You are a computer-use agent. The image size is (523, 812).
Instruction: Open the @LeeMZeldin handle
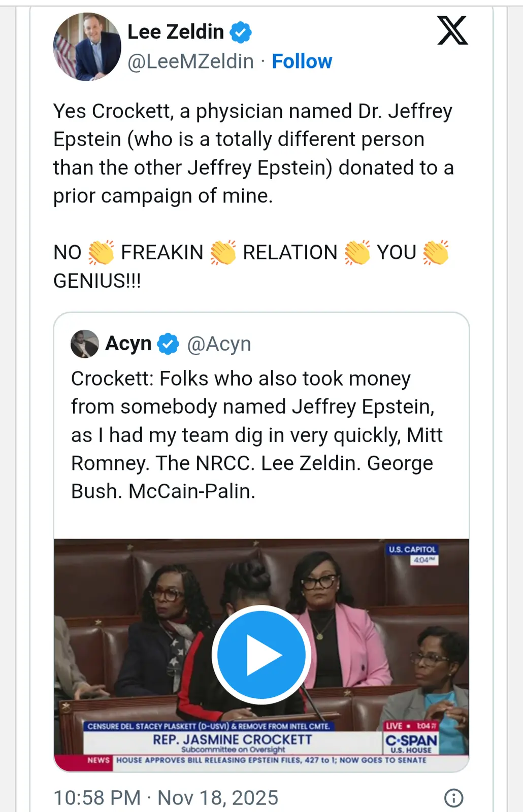(x=189, y=61)
